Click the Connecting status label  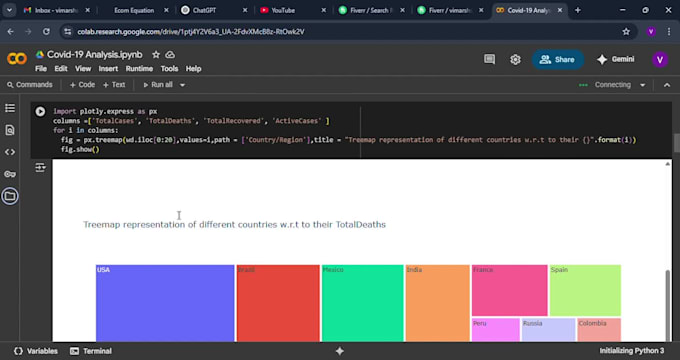612,85
